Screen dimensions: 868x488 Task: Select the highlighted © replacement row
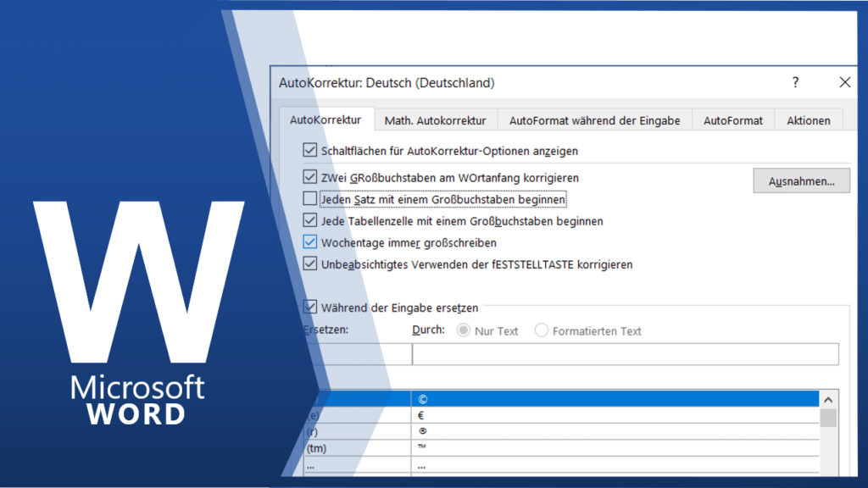(x=561, y=399)
